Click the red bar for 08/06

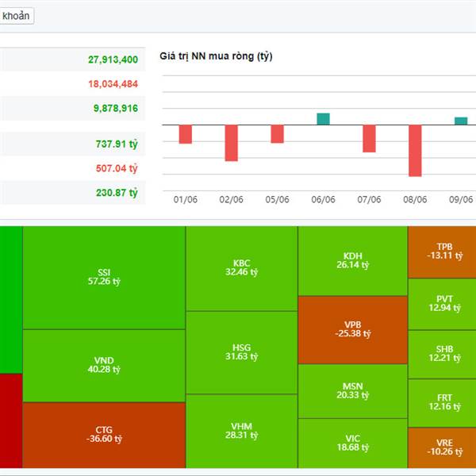click(415, 151)
